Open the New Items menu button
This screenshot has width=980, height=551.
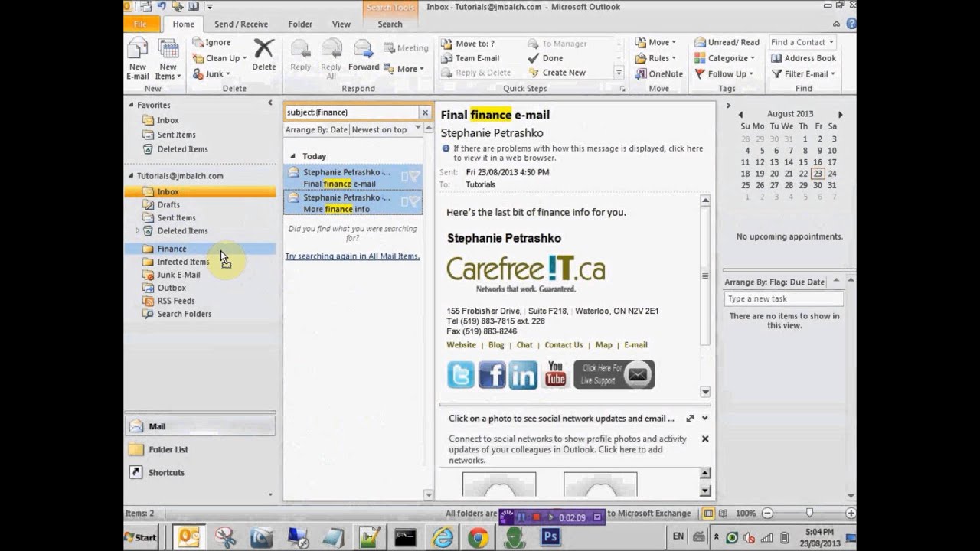click(168, 59)
